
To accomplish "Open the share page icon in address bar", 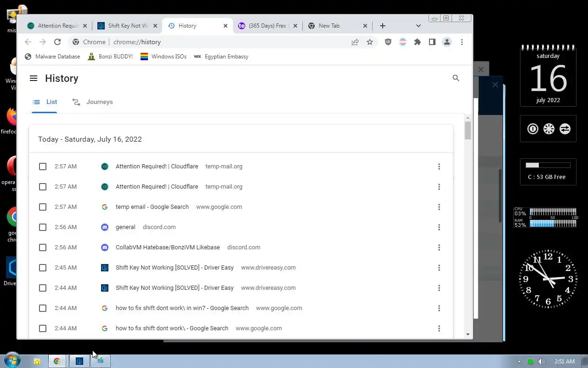I will click(x=355, y=42).
